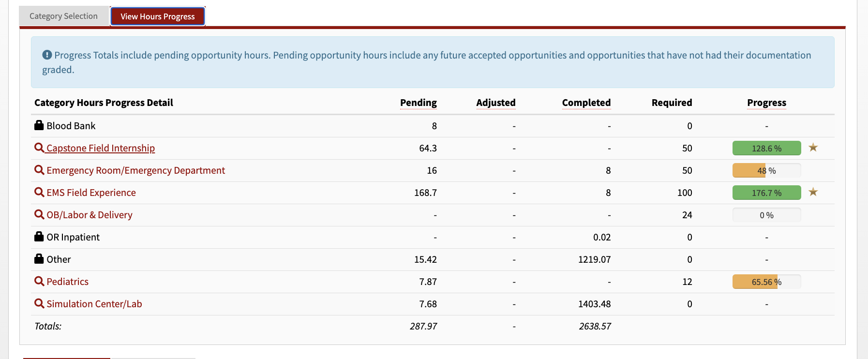Viewport: 868px width, 359px height.
Task: Select the View Hours Progress tab
Action: point(158,16)
